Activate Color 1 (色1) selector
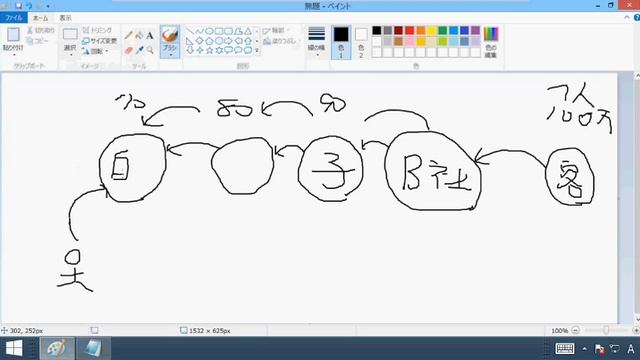 [341, 42]
